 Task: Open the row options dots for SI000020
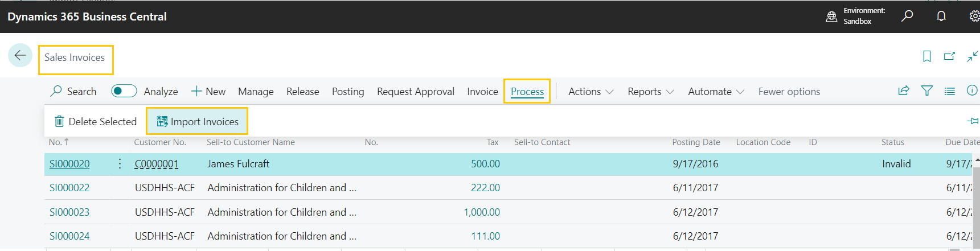tap(120, 164)
